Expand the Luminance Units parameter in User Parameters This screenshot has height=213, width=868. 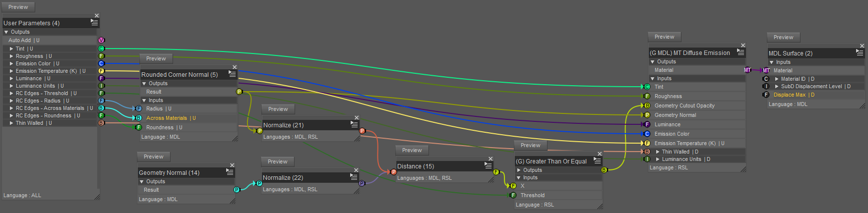tap(11, 86)
